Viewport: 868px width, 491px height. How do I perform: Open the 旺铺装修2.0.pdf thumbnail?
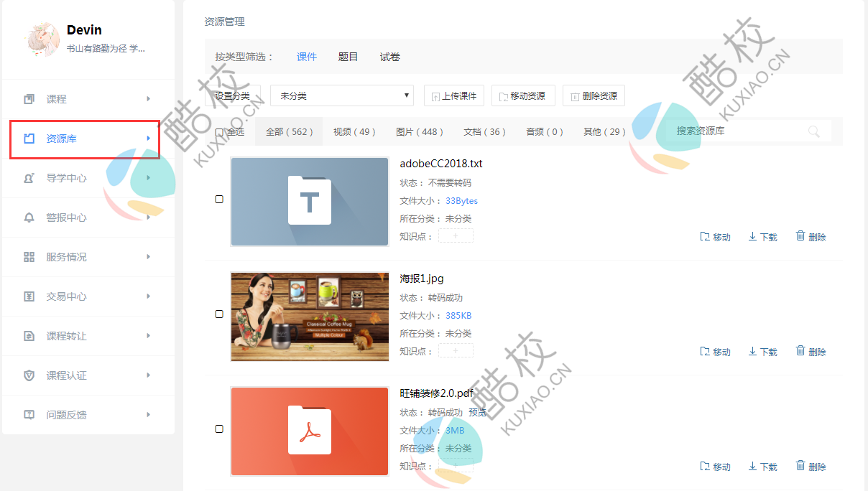(x=310, y=431)
